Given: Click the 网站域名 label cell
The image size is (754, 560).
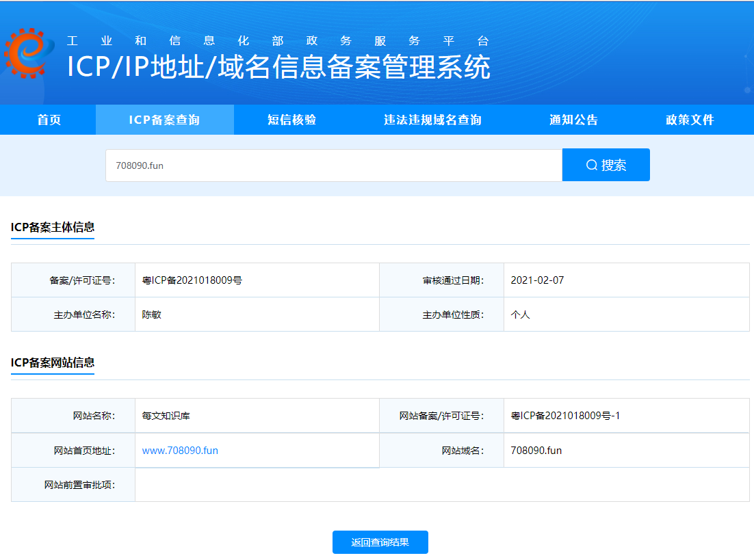Looking at the screenshot, I should pos(441,451).
